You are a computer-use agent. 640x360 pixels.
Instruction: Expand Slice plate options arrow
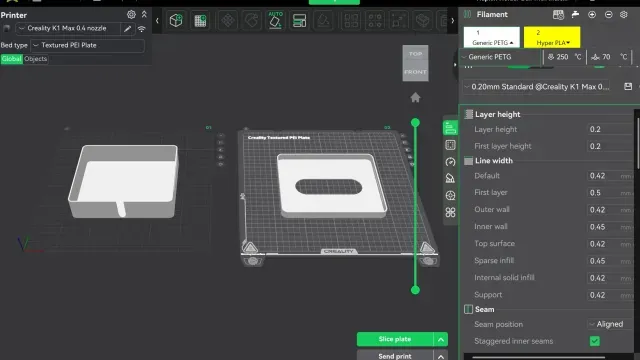click(x=441, y=339)
